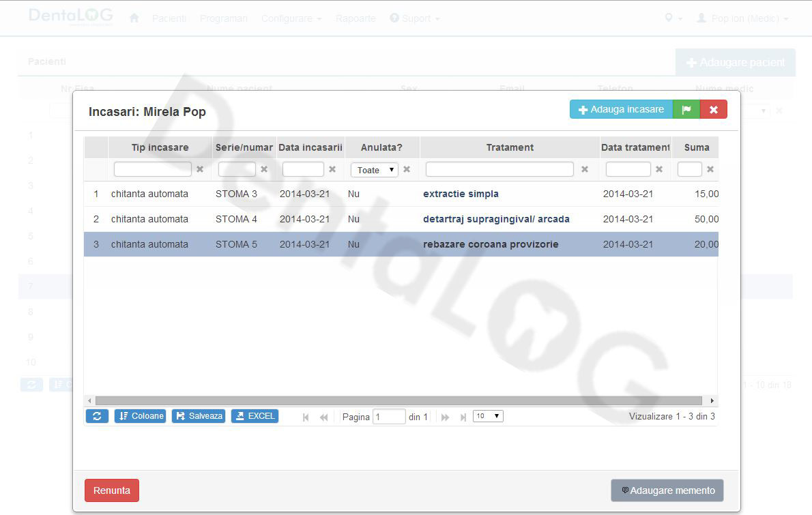Click the DentaLOG logo
This screenshot has width=812, height=515.
(71, 16)
